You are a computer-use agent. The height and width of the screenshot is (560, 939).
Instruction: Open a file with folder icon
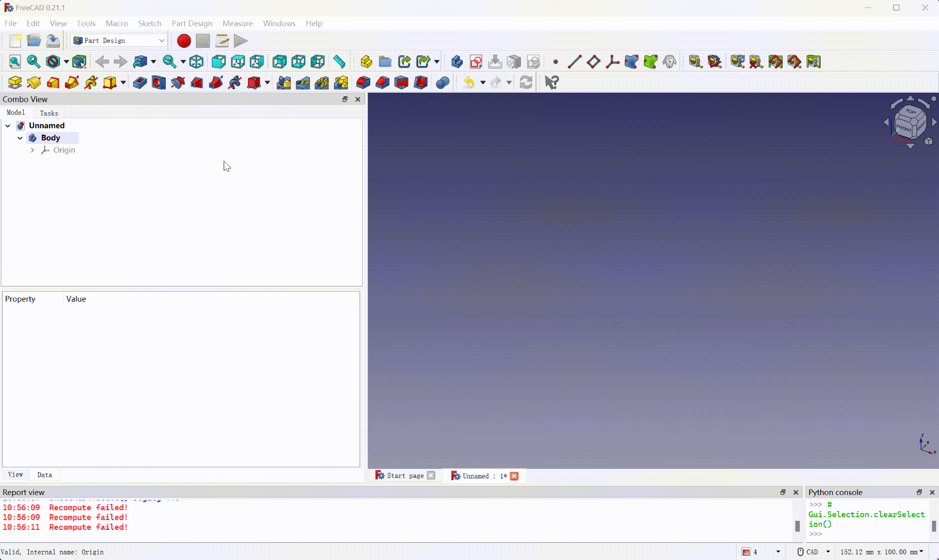click(x=34, y=41)
